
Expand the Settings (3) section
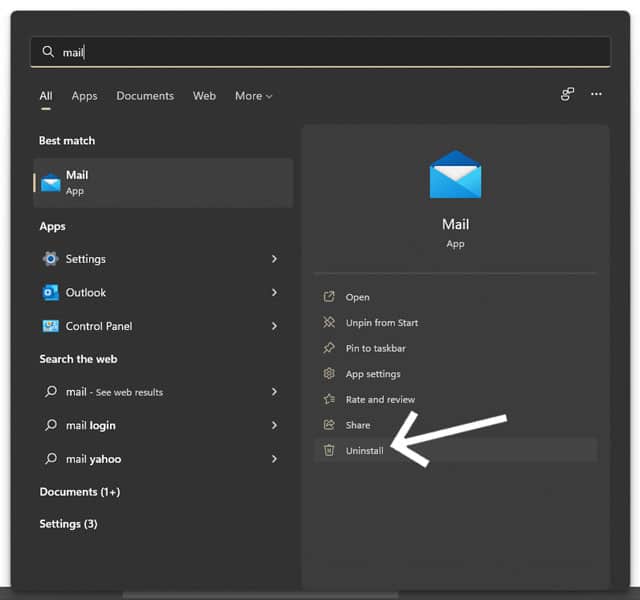click(68, 524)
